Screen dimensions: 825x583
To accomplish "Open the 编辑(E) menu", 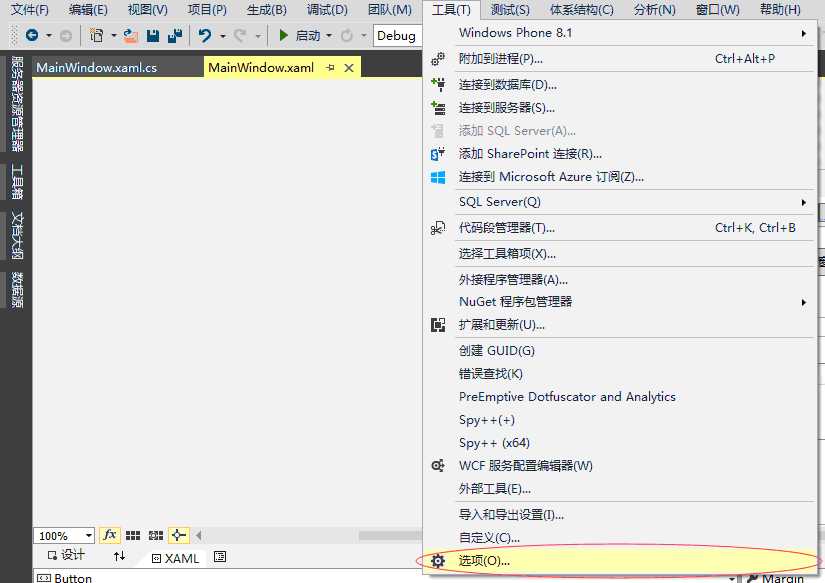I will [x=88, y=9].
